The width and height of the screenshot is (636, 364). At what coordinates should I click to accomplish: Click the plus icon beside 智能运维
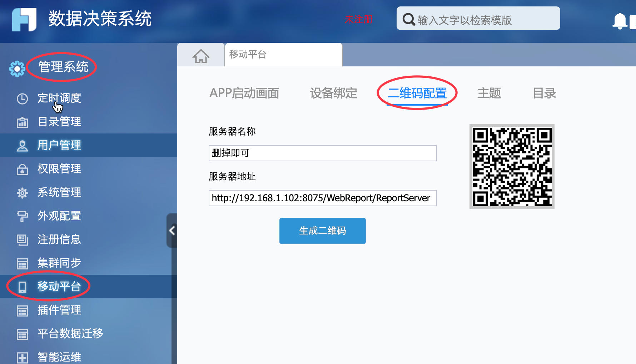click(22, 358)
